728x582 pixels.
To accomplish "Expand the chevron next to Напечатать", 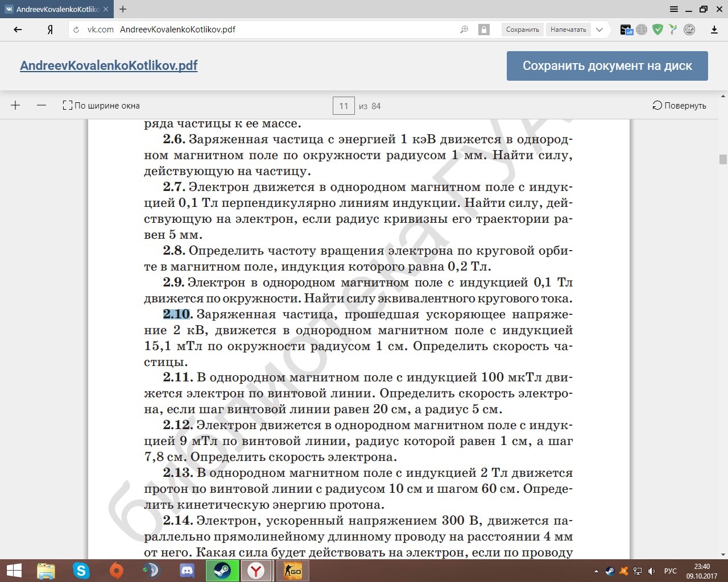I will (599, 30).
